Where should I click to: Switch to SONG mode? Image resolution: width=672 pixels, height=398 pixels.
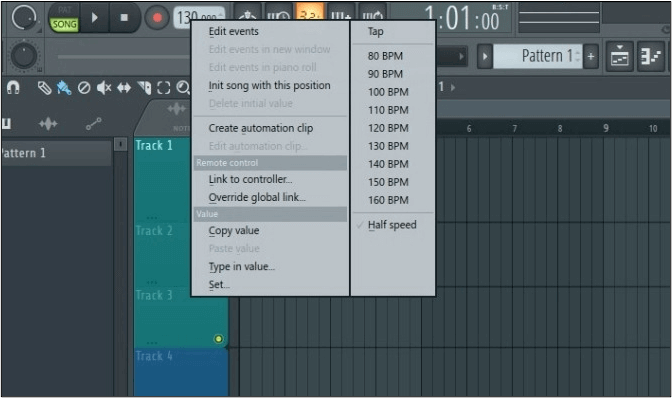[x=64, y=24]
